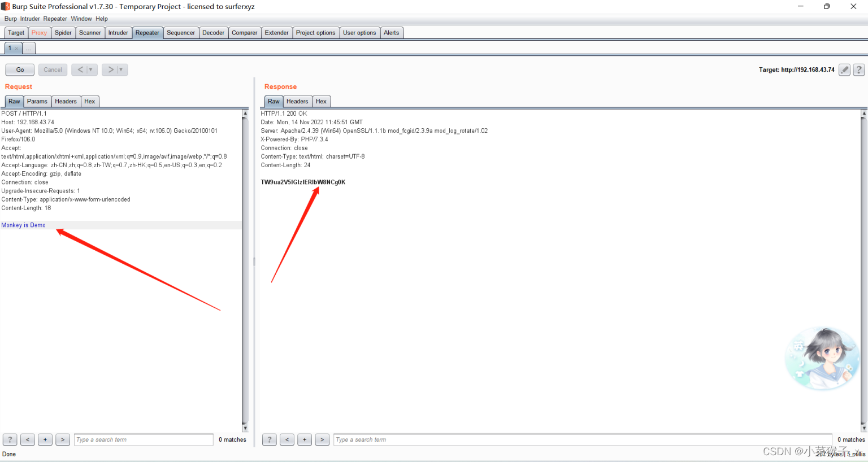868x462 pixels.
Task: Open the Repeater help question-mark icon
Action: 858,70
